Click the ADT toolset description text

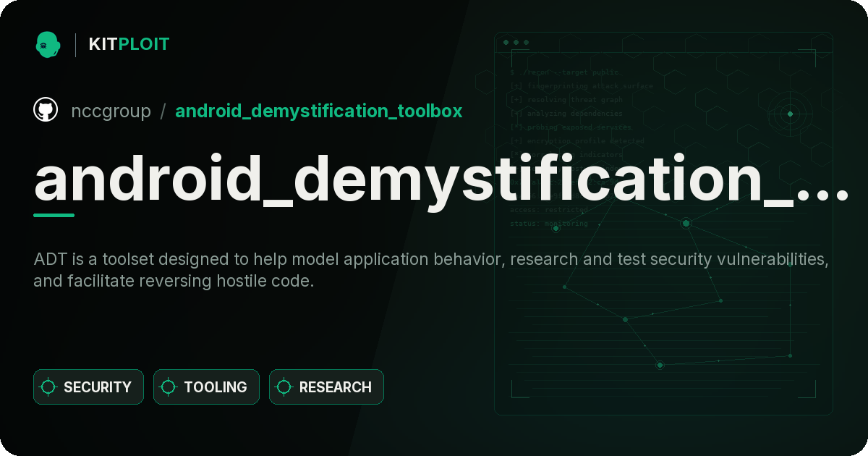click(431, 270)
